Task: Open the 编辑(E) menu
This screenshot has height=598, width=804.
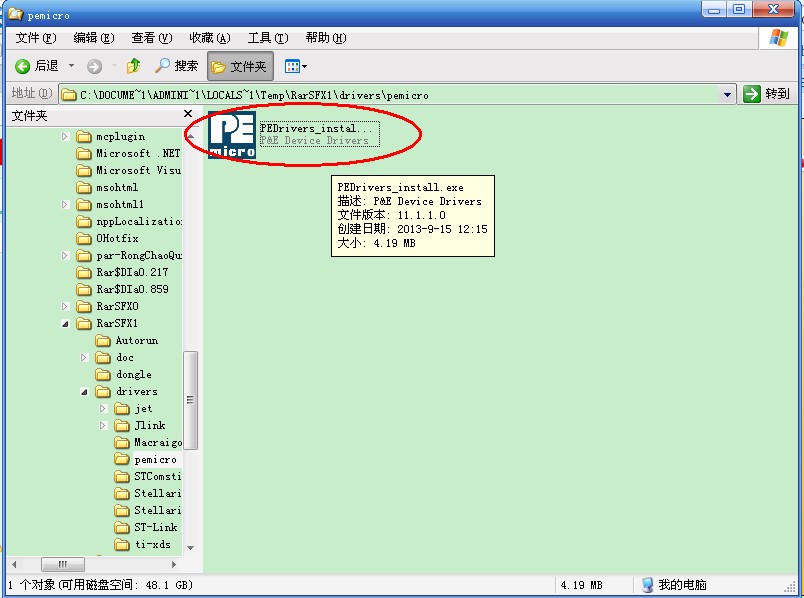Action: (94, 38)
